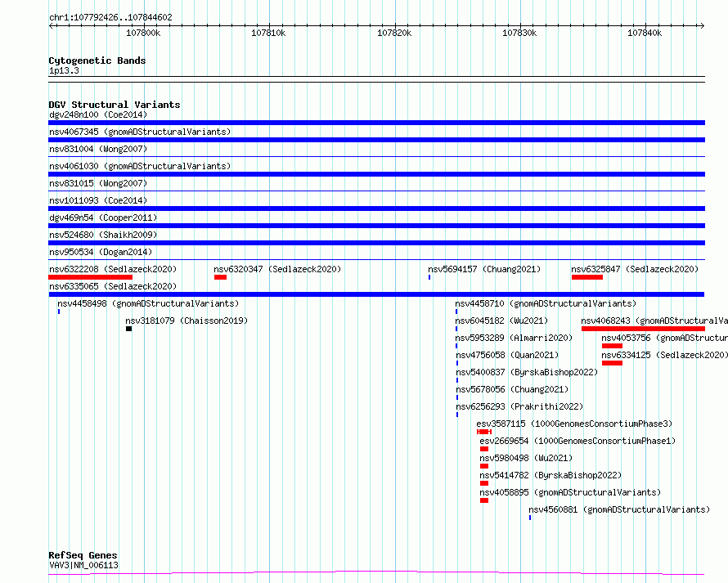This screenshot has width=728, height=583.
Task: Select variant nsv4560881 gnomAD label
Action: click(619, 509)
